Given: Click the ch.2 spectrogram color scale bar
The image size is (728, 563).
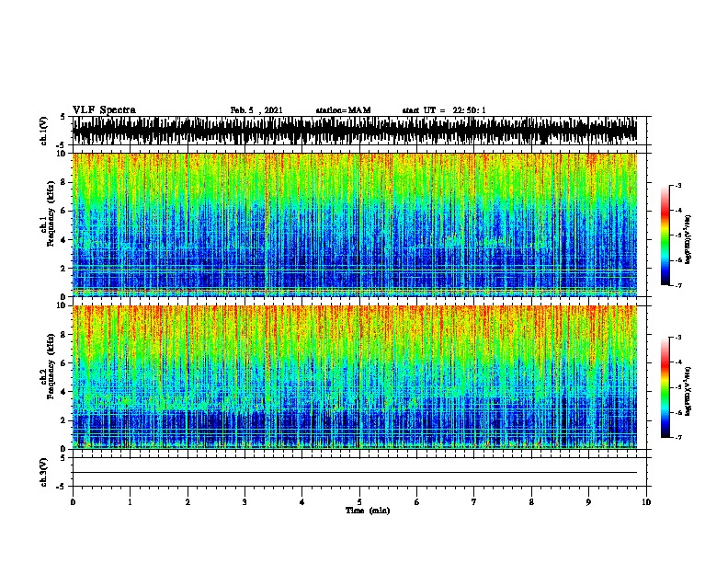Looking at the screenshot, I should point(665,387).
